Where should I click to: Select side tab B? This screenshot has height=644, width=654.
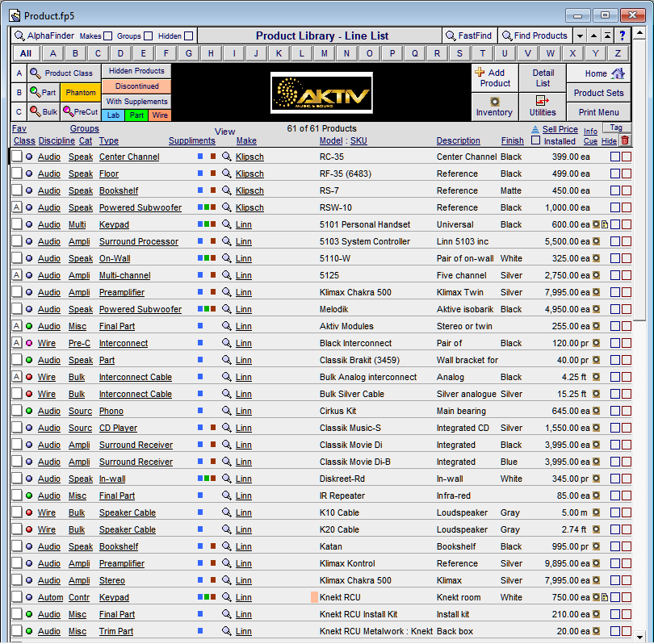(19, 93)
